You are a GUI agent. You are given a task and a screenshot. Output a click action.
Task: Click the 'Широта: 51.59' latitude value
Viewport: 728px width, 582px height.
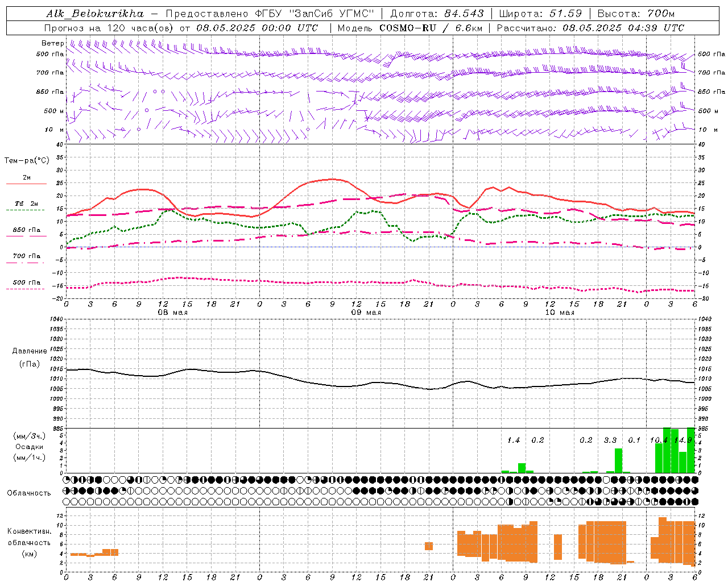[x=540, y=14]
